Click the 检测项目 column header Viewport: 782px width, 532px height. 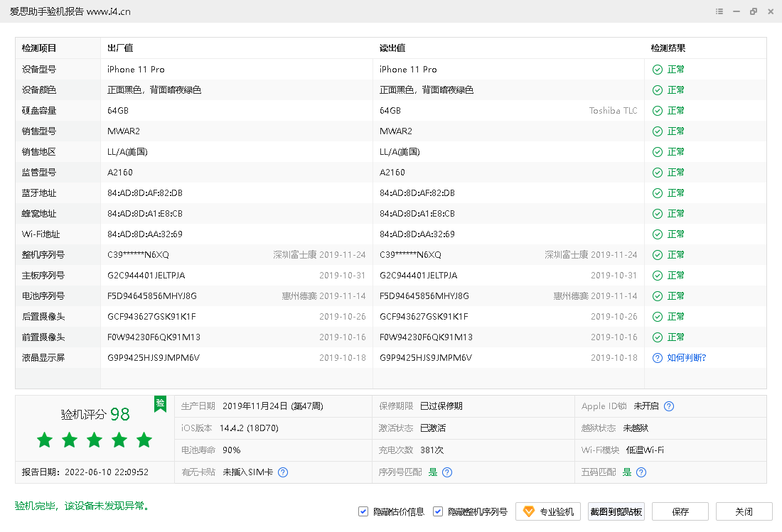(39, 48)
